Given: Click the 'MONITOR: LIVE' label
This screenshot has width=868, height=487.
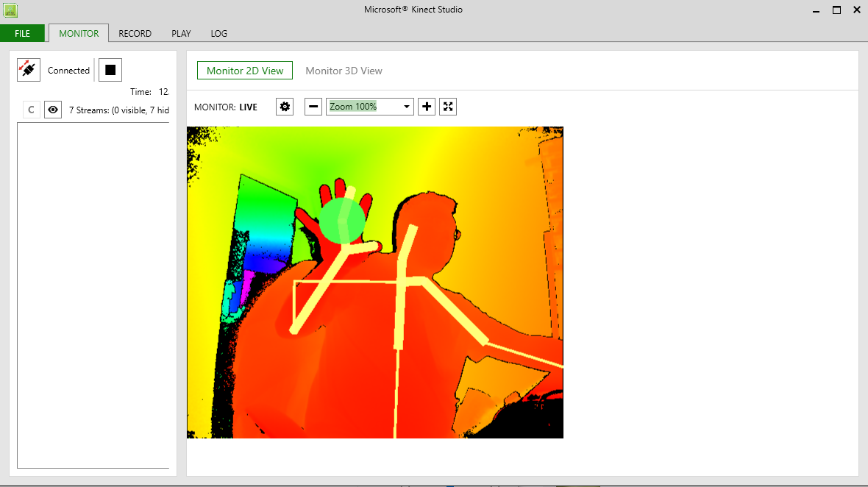Looking at the screenshot, I should click(225, 107).
